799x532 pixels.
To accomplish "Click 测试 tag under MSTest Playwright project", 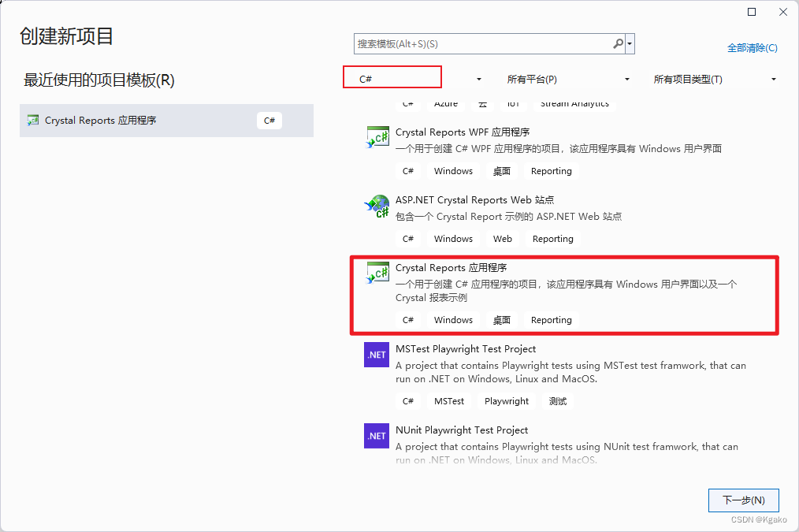I will tap(557, 401).
